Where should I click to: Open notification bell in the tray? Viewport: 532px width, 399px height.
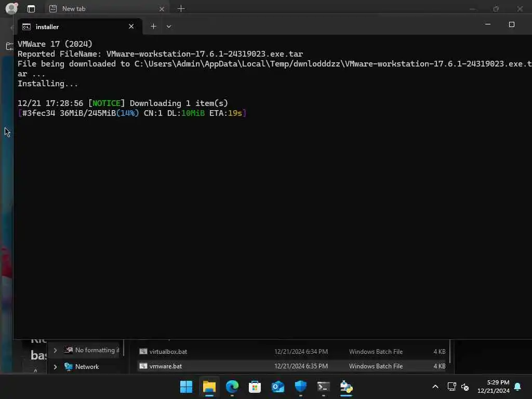tap(517, 387)
